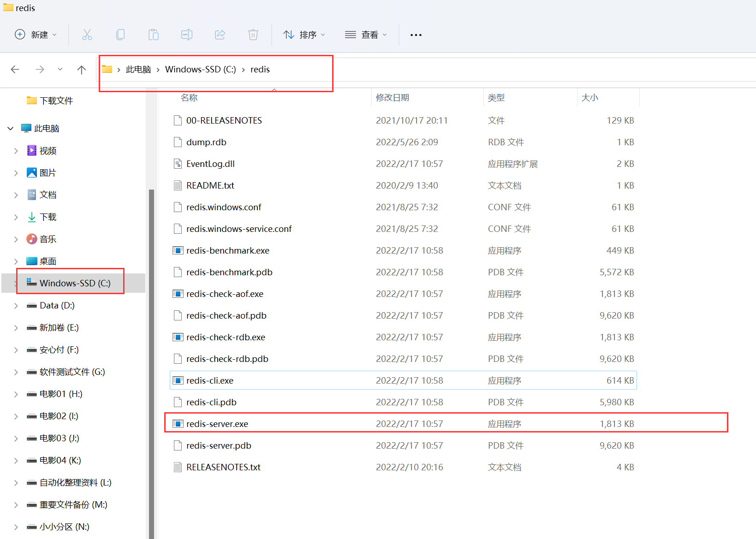
Task: Click 此电脑 in the address breadcrumb
Action: (138, 69)
